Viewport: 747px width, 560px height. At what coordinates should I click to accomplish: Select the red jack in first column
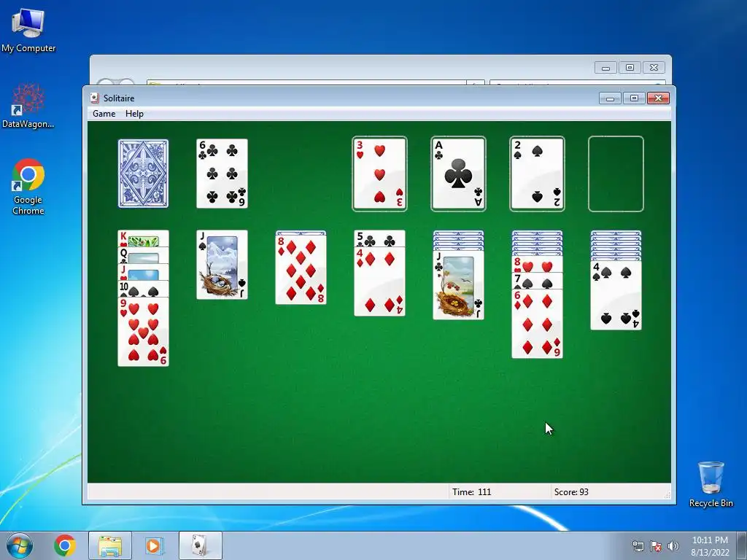pos(143,272)
